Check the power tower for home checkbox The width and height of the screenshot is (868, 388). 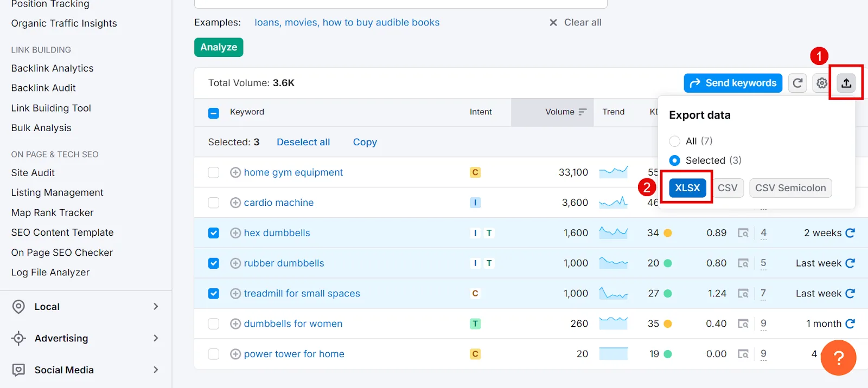pyautogui.click(x=214, y=354)
